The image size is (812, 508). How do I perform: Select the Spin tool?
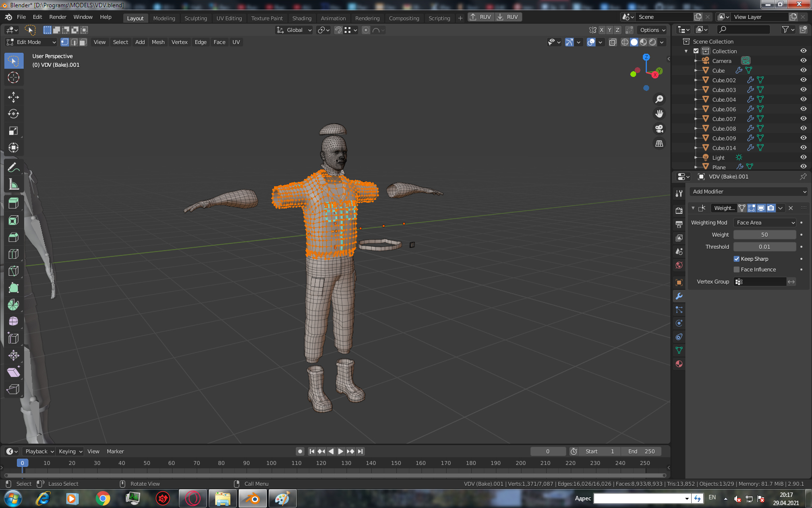pyautogui.click(x=14, y=305)
